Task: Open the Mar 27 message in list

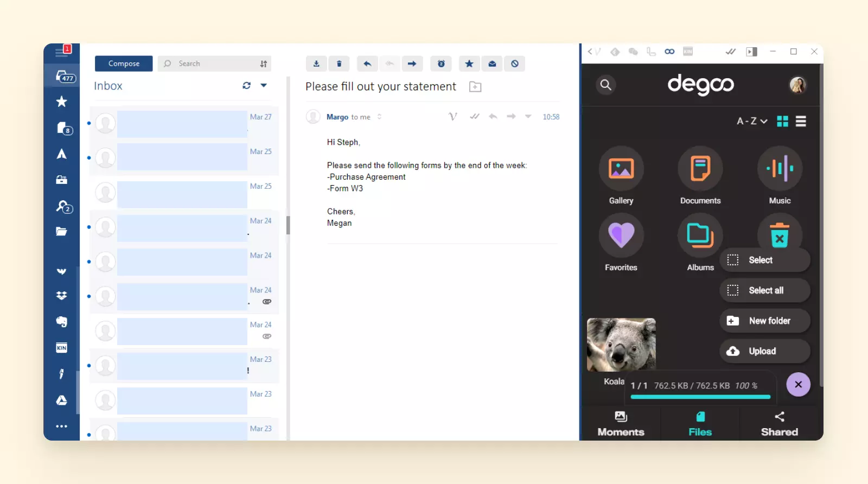Action: click(184, 124)
